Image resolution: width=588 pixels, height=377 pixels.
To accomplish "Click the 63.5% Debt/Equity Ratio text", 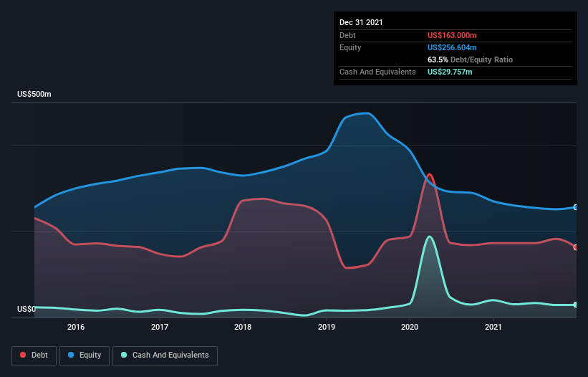I will pos(470,59).
